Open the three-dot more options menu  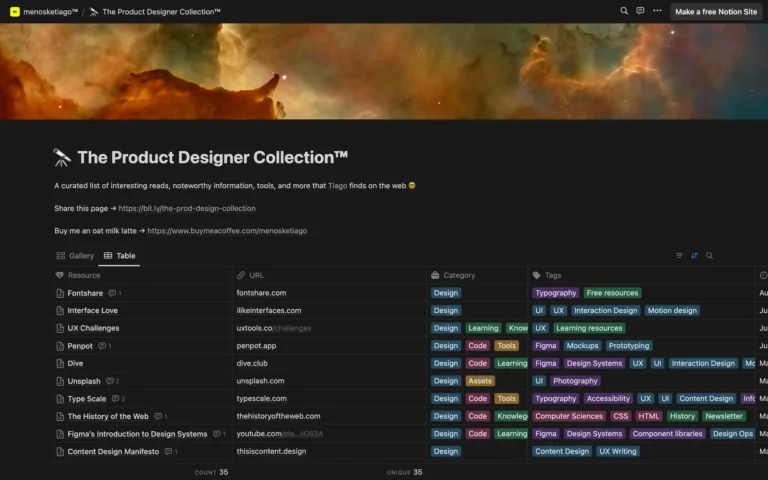coord(657,11)
